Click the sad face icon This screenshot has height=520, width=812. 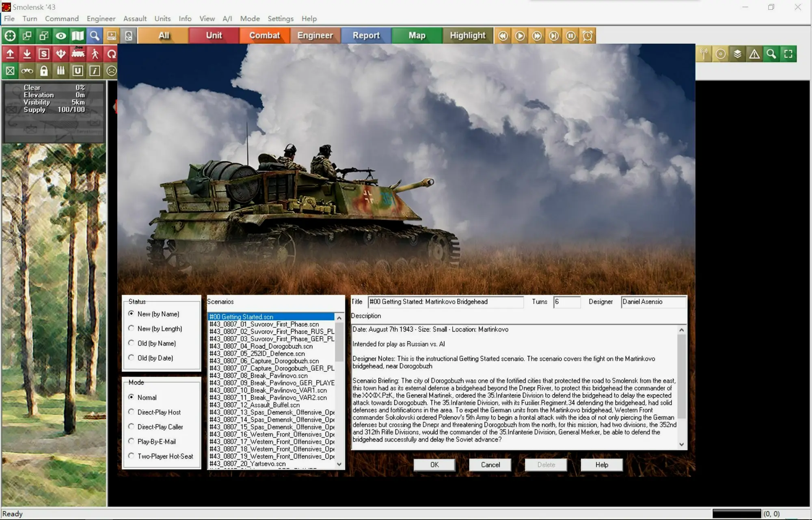pos(111,71)
